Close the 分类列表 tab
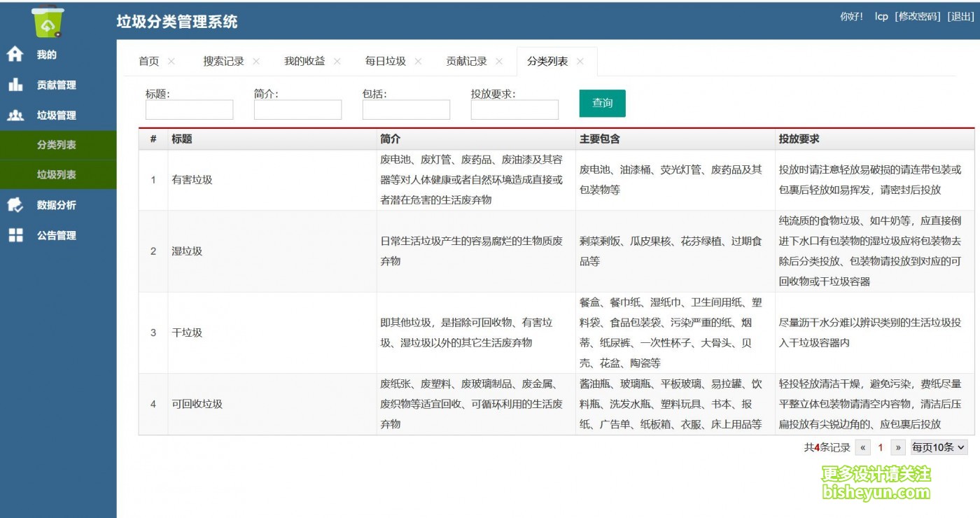 tap(580, 62)
